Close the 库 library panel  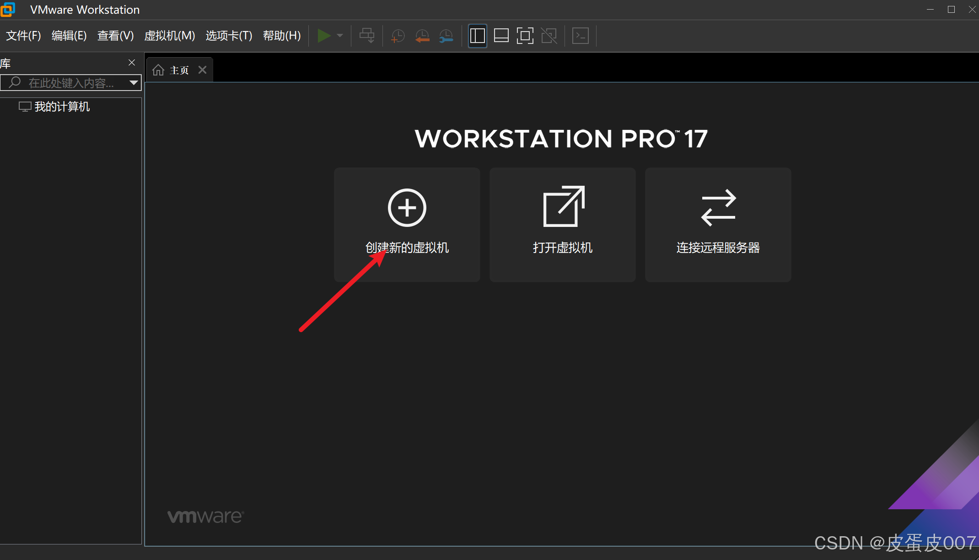[132, 63]
